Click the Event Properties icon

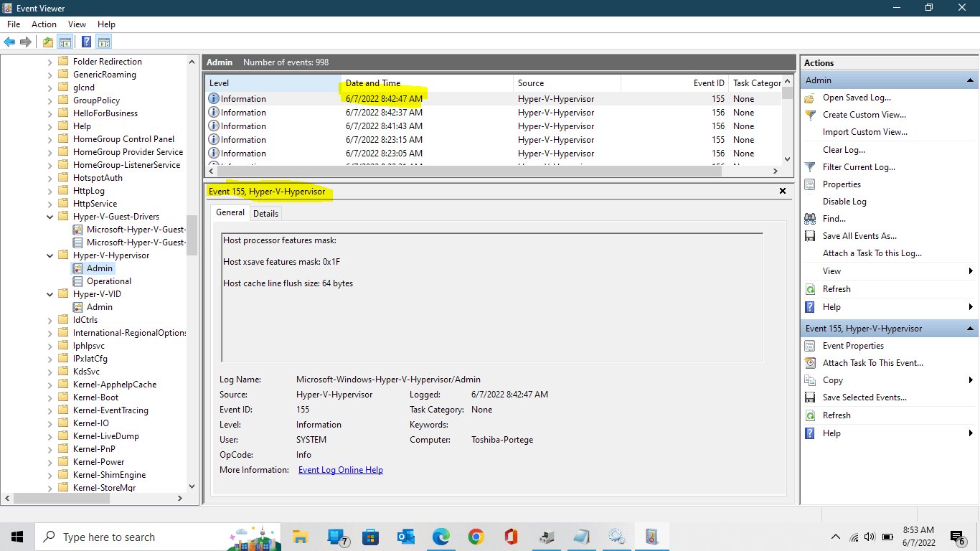[x=810, y=346]
